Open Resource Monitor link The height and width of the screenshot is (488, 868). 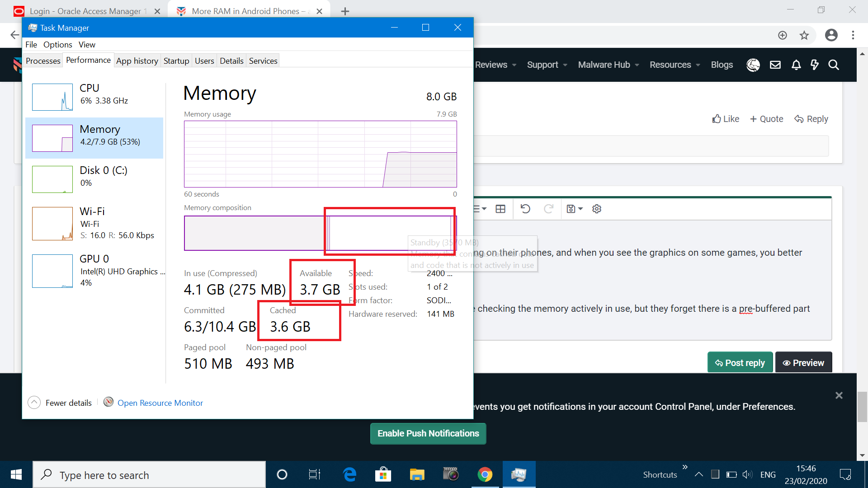tap(160, 403)
